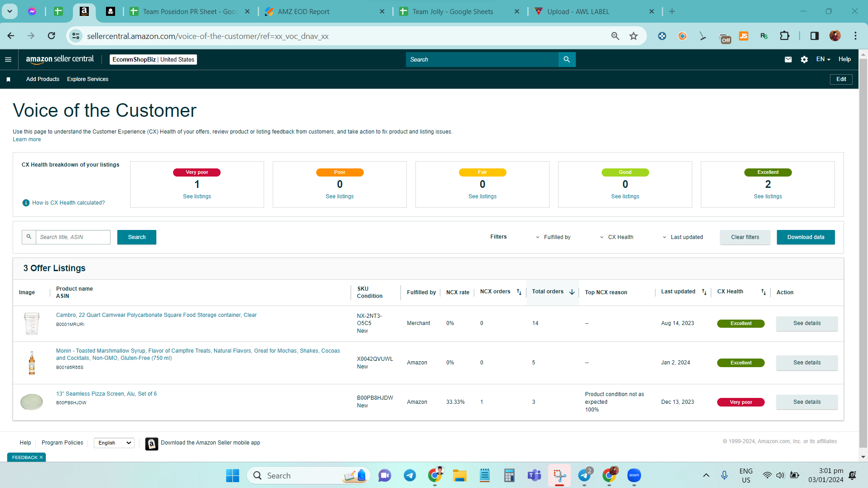Click the Amazon Seller app icon in footer
Viewport: 868px width, 488px height.
click(x=152, y=444)
